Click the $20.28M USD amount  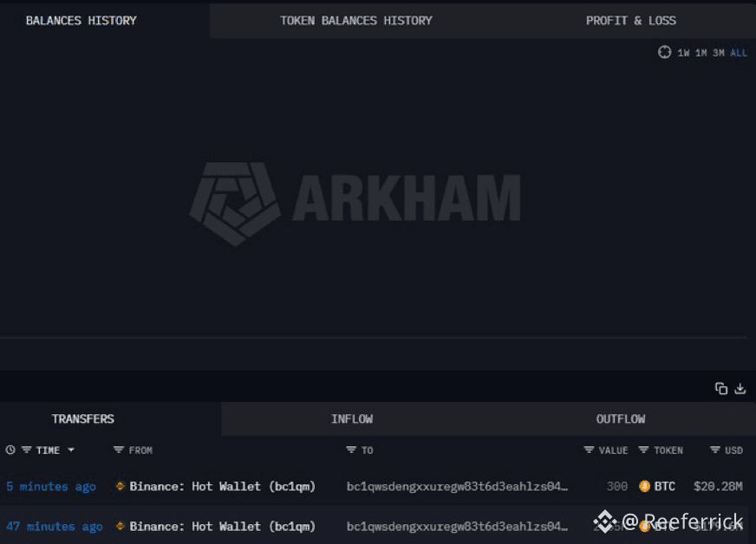(718, 487)
